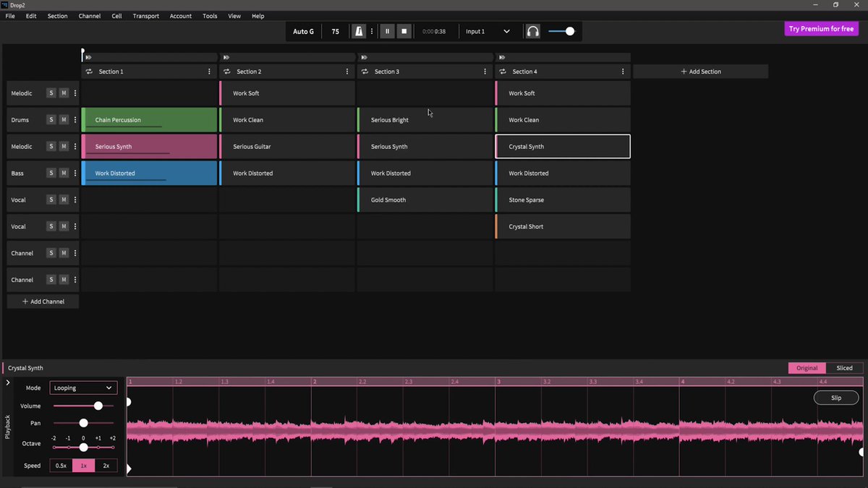868x488 pixels.
Task: Open the Transport menu
Action: pyautogui.click(x=145, y=16)
